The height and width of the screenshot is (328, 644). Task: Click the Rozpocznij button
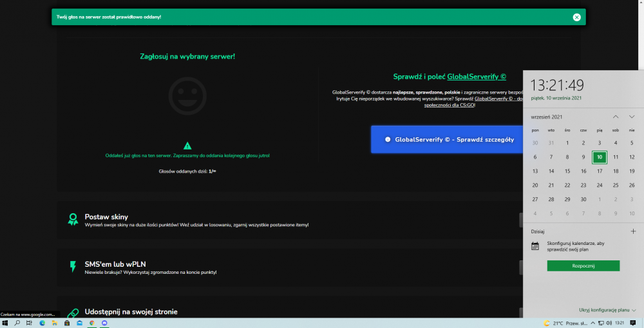point(583,266)
